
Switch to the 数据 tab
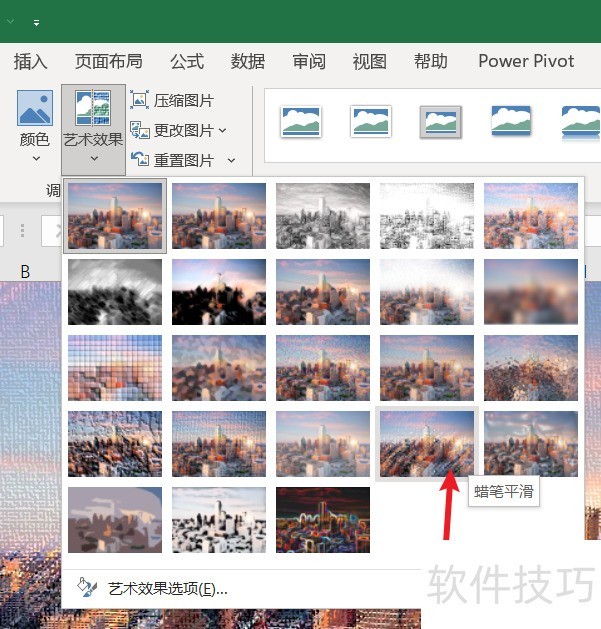(x=248, y=61)
